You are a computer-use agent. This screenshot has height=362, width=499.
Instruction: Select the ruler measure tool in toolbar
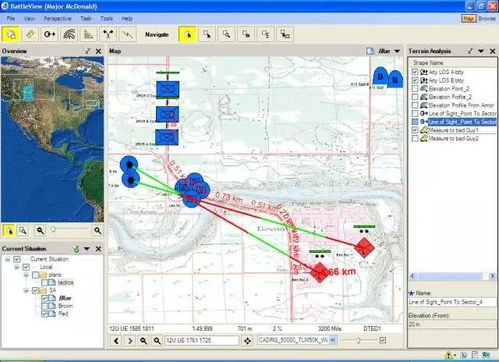pos(30,35)
